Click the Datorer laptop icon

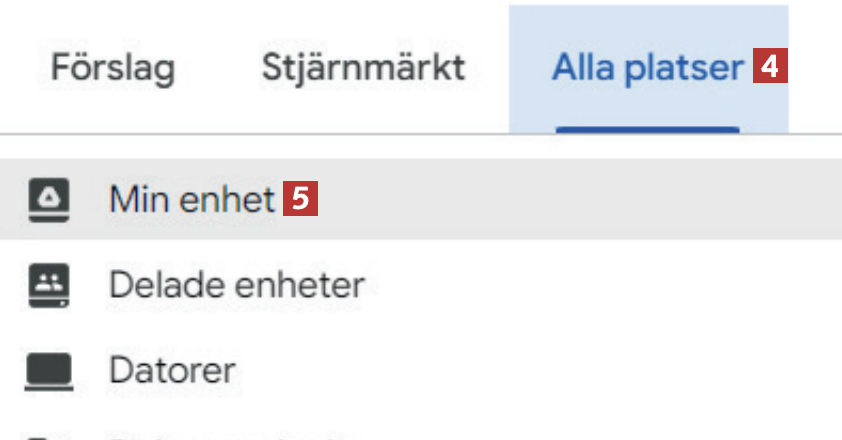pos(44,372)
